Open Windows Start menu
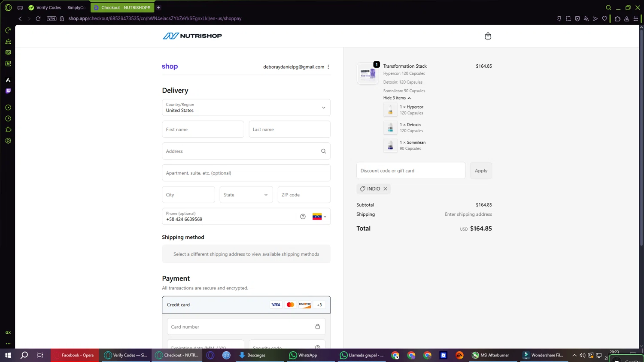 (x=8, y=355)
